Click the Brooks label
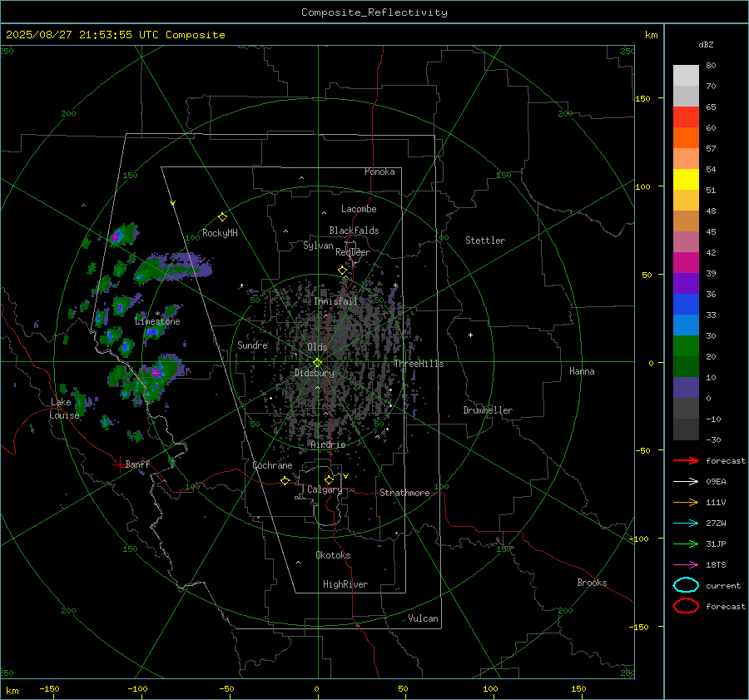Image resolution: width=749 pixels, height=700 pixels. [592, 583]
